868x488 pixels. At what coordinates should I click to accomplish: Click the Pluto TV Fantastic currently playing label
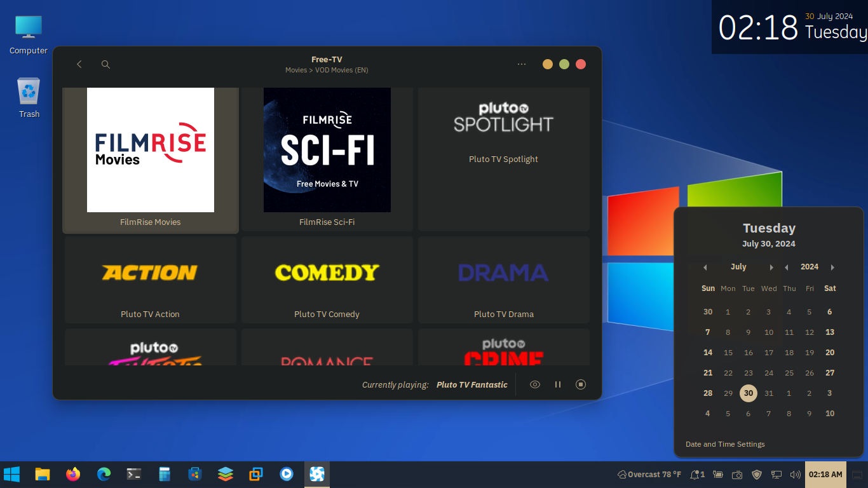click(472, 384)
